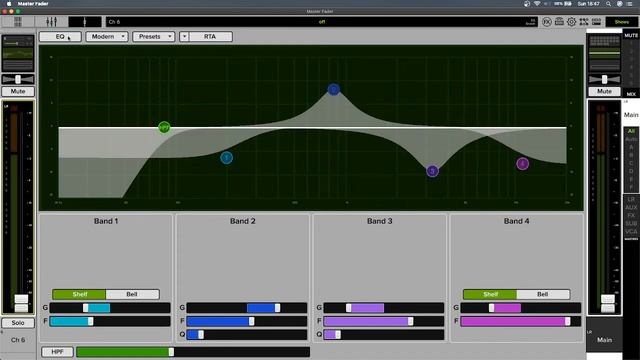Viewport: 640px width, 360px height.
Task: Click the Main pan slider on right strip
Action: tap(604, 79)
